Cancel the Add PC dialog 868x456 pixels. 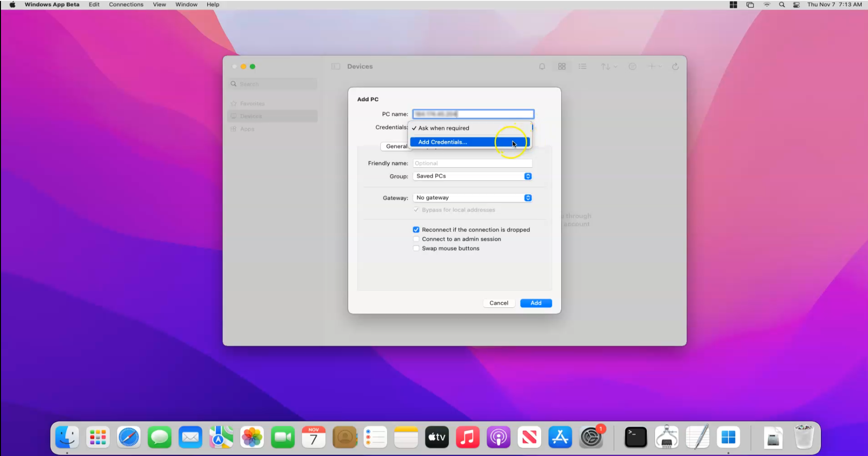tap(498, 303)
